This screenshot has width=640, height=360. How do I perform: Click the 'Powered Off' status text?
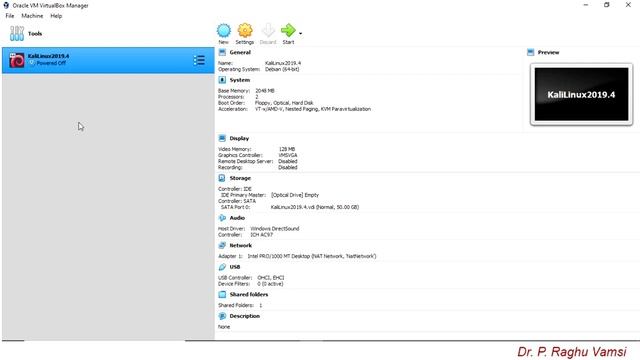coord(51,63)
